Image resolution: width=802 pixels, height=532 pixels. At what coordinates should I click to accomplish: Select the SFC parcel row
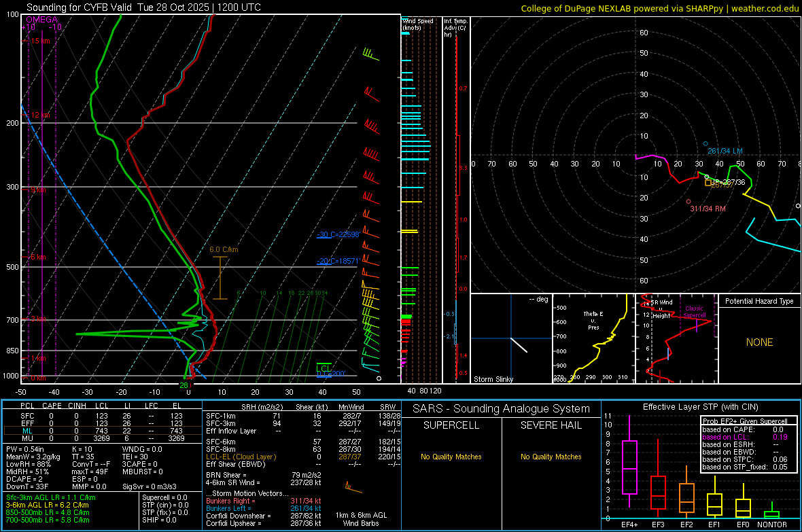[101, 416]
